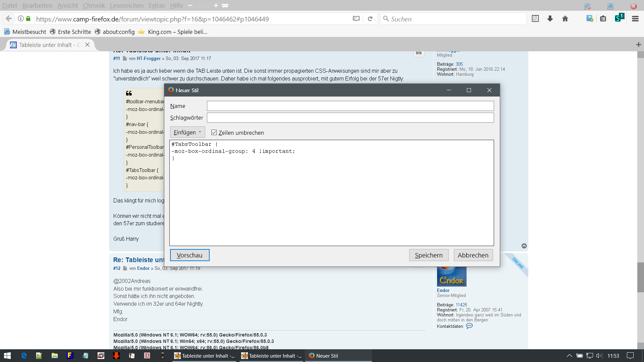The height and width of the screenshot is (362, 644).
Task: Click the back navigation arrow
Action: (x=9, y=19)
